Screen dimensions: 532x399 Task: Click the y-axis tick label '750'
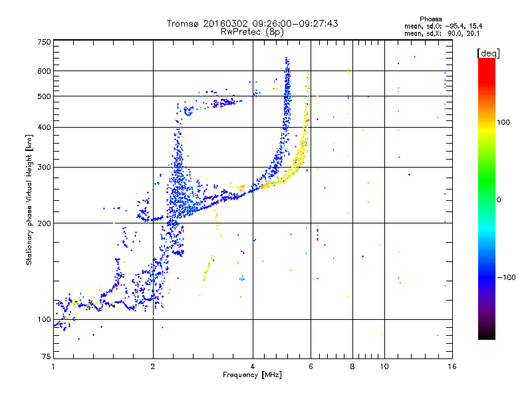point(45,42)
